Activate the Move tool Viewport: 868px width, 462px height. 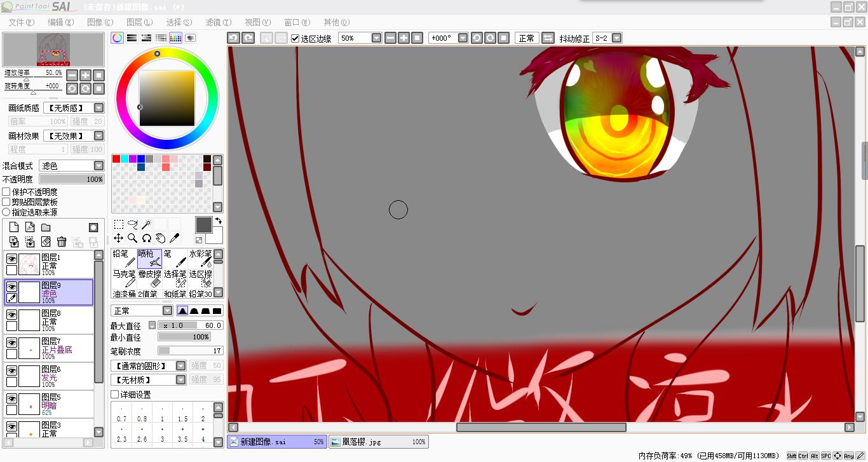click(119, 238)
